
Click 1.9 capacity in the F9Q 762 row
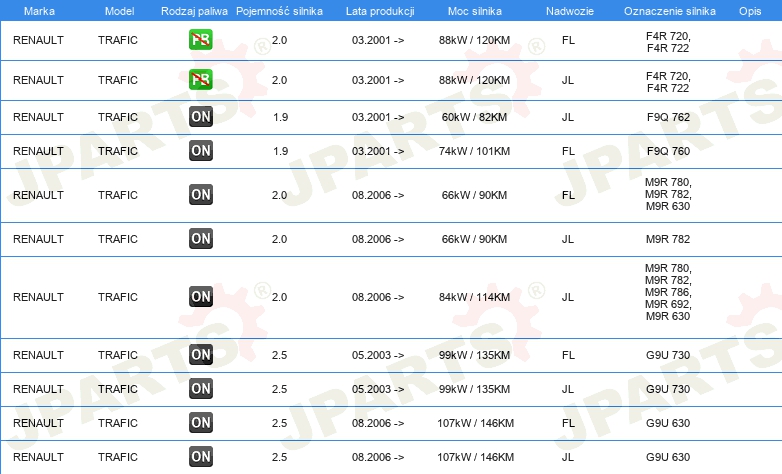[280, 117]
